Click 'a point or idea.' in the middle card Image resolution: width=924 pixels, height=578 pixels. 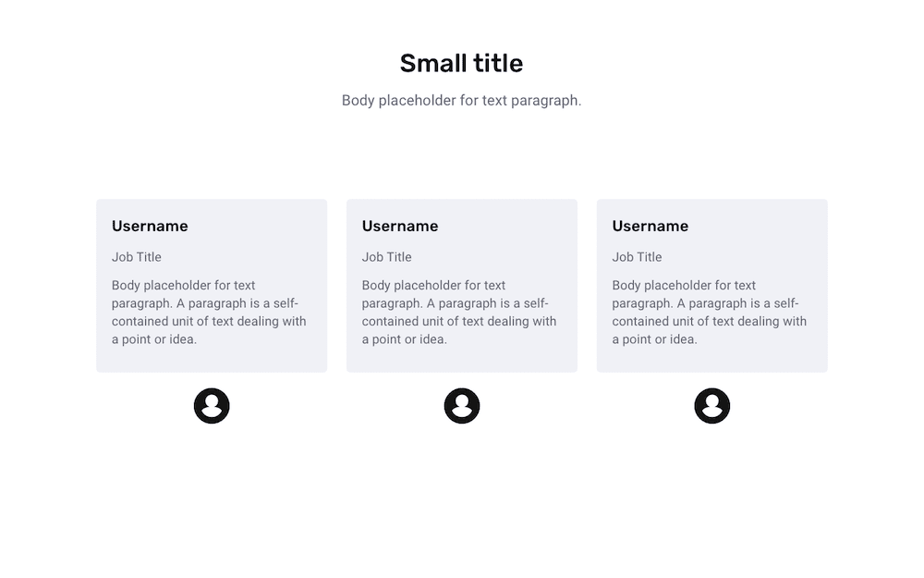[x=405, y=339]
